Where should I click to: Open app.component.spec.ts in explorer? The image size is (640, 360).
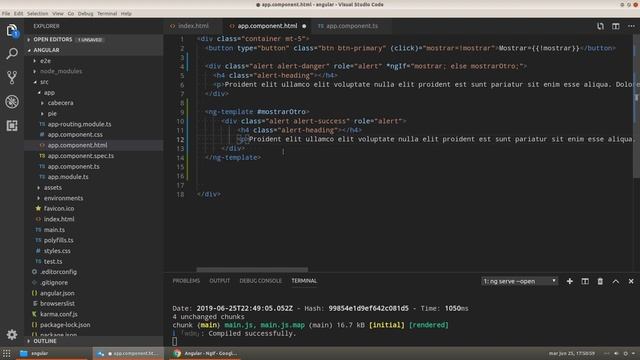81,156
